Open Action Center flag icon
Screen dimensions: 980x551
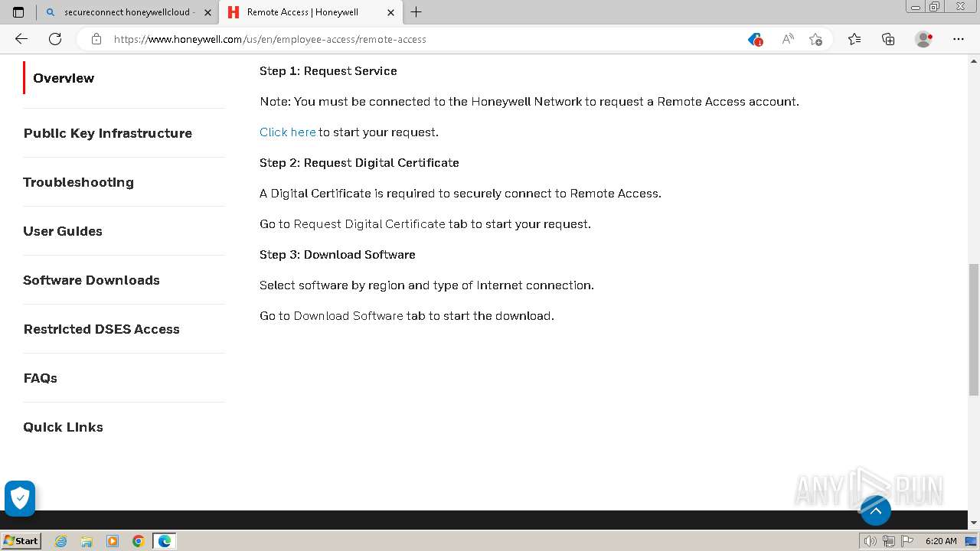[x=906, y=541]
